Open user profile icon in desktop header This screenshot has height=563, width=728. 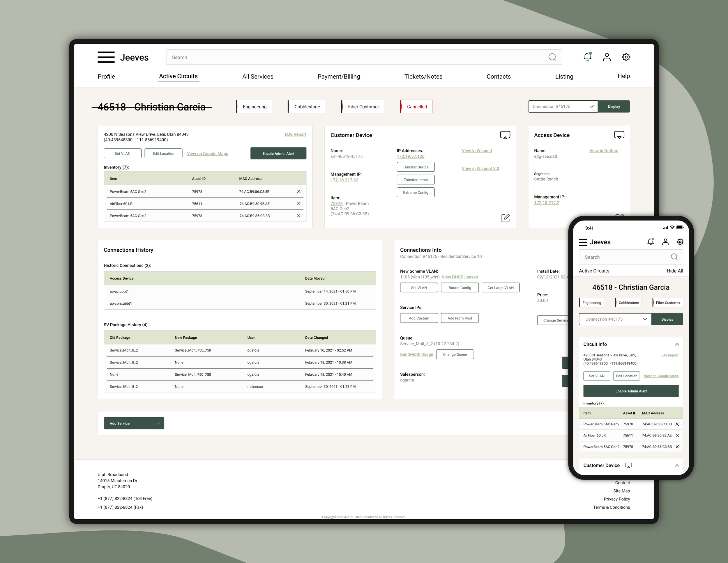click(607, 57)
